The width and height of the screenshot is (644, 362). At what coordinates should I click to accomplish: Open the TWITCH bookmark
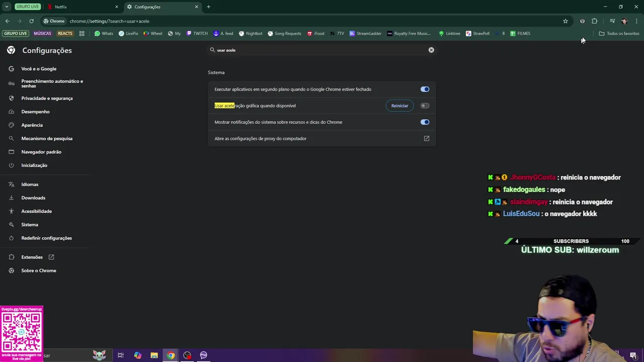pos(197,34)
